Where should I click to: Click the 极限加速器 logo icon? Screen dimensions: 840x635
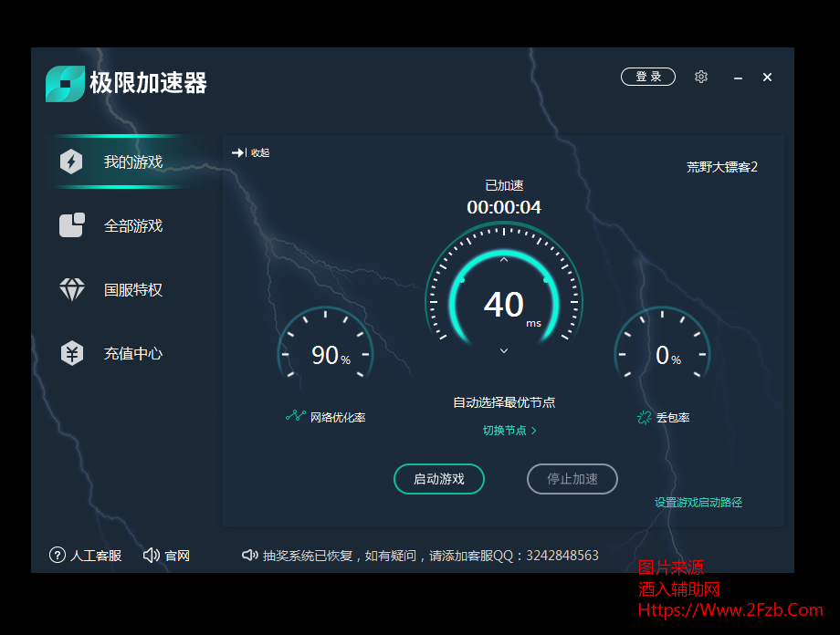pos(65,84)
